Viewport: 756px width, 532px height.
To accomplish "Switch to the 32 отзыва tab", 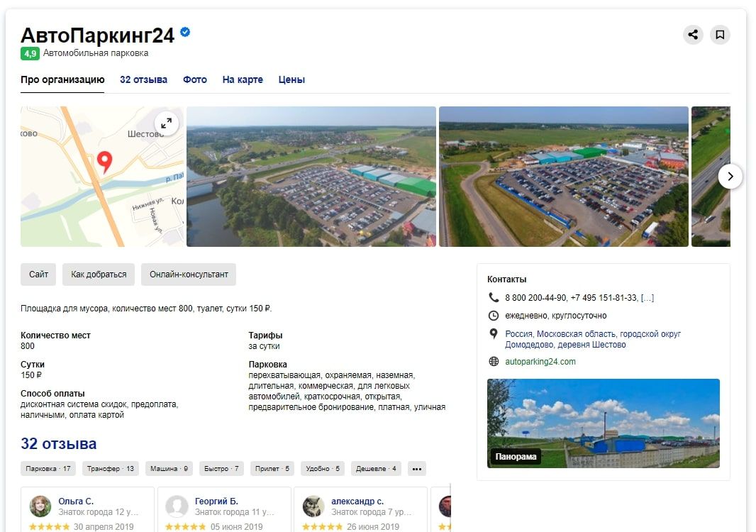I will (x=144, y=79).
